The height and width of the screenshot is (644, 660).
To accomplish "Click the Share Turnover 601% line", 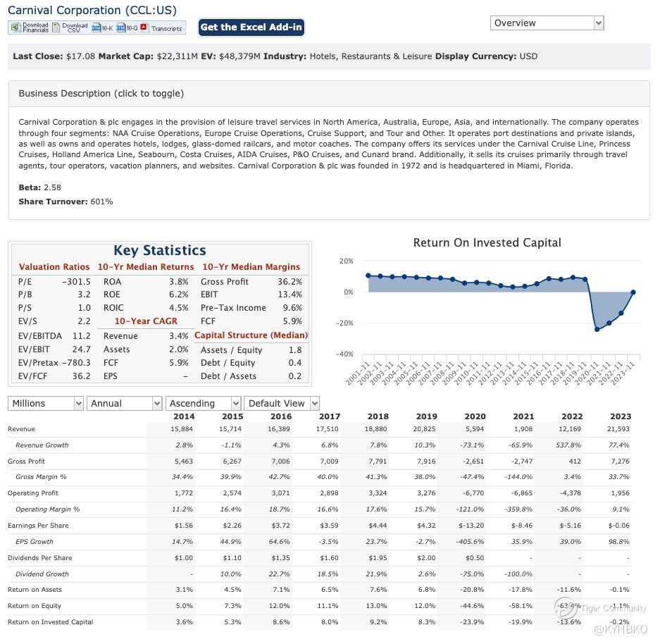I will coord(66,202).
